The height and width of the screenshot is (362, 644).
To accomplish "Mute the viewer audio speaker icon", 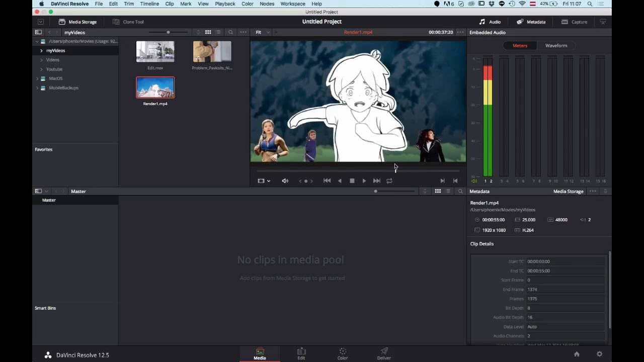I will [x=285, y=181].
